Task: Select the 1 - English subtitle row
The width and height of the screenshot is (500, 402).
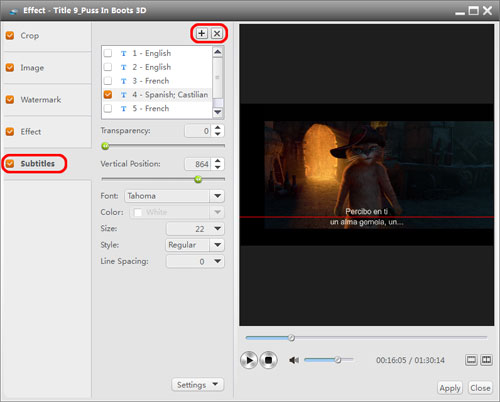Action: coord(157,53)
